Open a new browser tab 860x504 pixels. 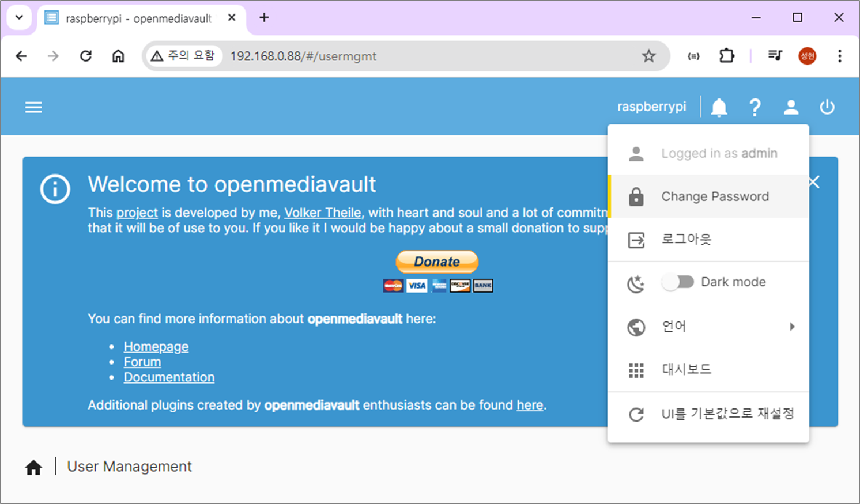[x=264, y=18]
